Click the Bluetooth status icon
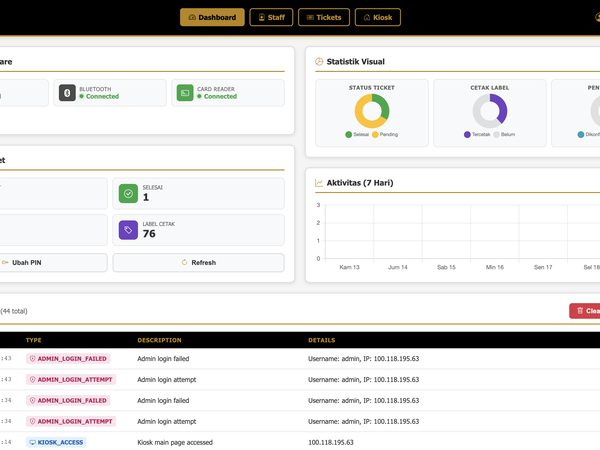This screenshot has width=600, height=450. coord(67,93)
